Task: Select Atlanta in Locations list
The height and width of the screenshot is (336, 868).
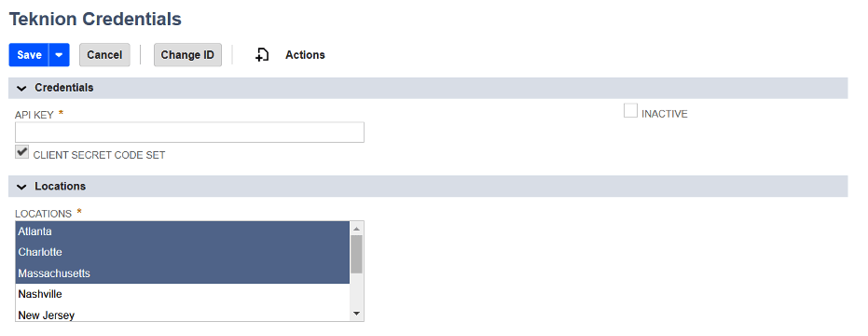Action: 183,231
